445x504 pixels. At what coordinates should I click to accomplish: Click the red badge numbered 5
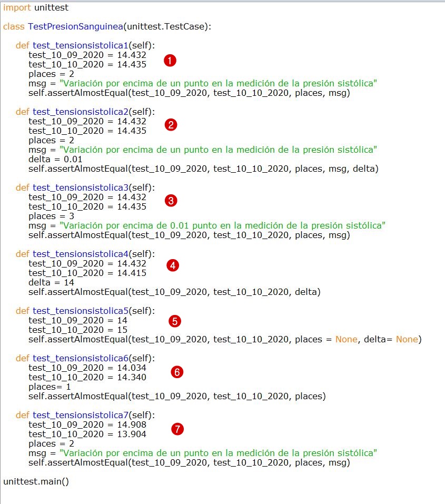[174, 321]
